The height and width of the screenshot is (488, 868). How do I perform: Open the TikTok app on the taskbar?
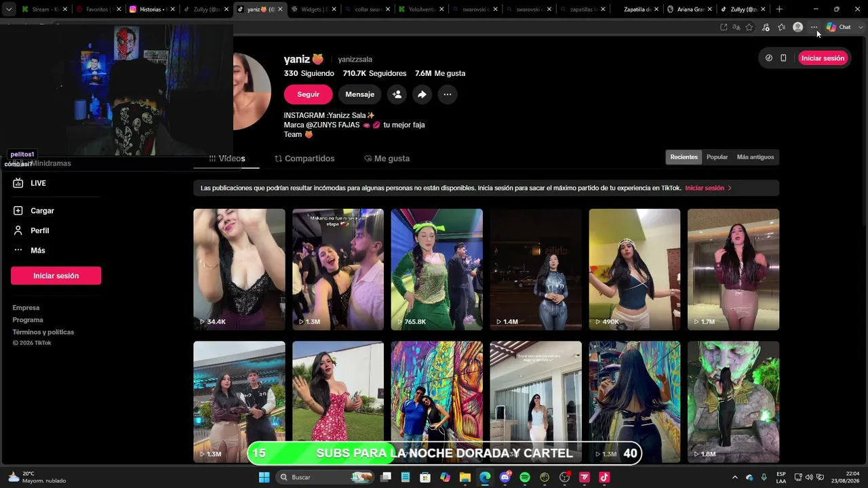(x=604, y=477)
